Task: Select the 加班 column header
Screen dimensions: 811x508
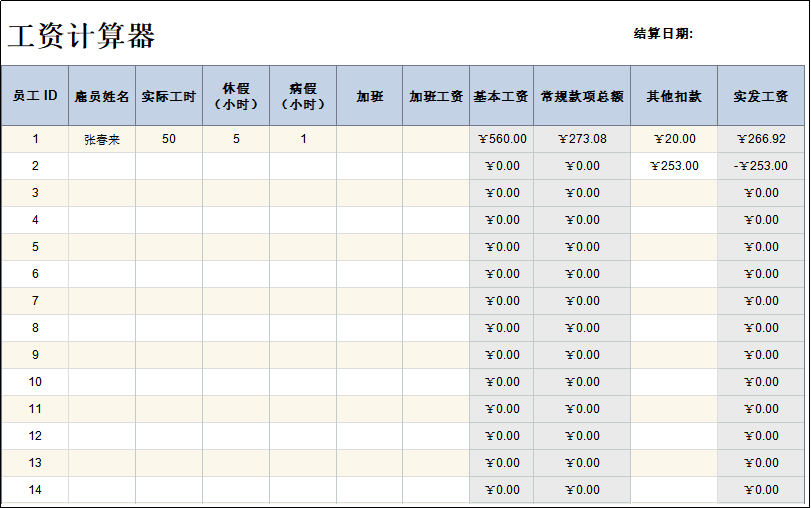Action: (369, 96)
